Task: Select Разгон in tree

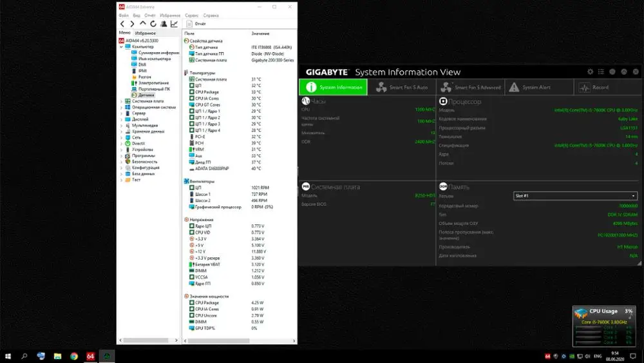Action: pos(141,77)
